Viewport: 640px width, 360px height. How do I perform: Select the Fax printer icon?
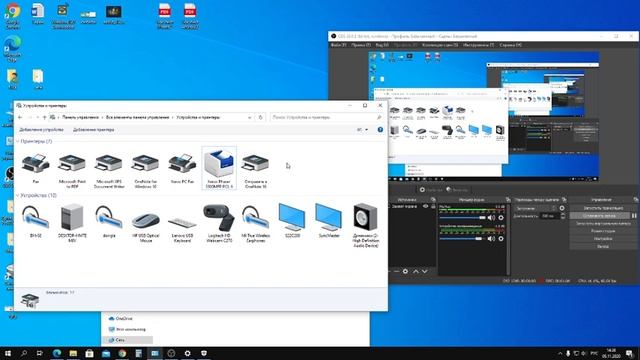36,167
